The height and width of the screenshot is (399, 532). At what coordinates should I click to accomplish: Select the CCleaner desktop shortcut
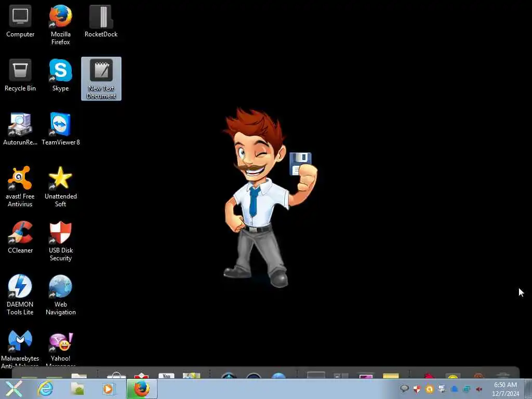click(20, 237)
